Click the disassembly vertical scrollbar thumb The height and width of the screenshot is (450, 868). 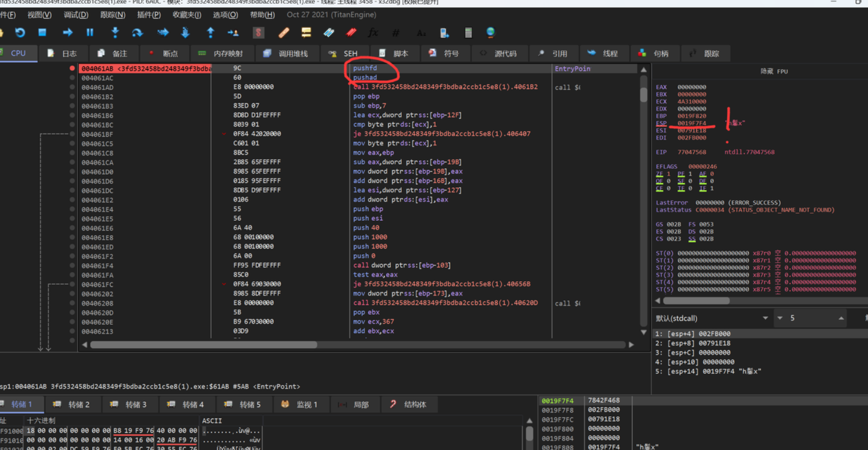pos(644,94)
